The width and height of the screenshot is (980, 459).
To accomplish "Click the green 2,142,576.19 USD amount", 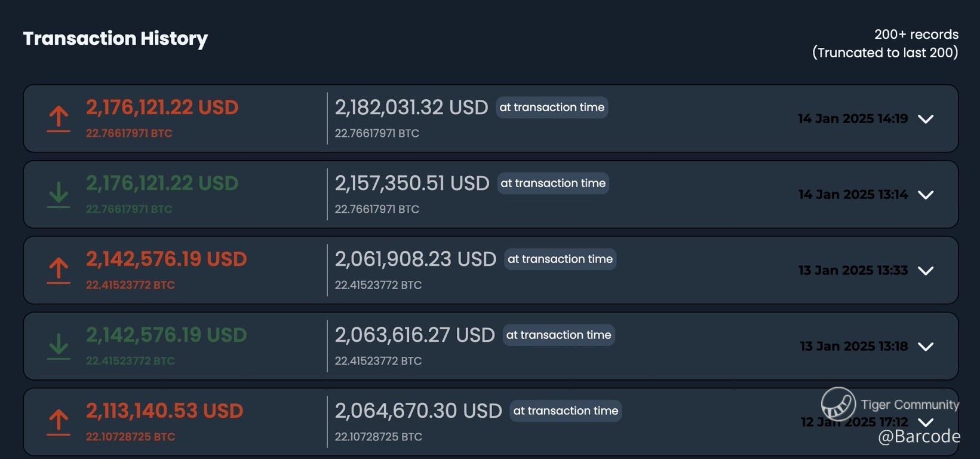I will tap(166, 335).
